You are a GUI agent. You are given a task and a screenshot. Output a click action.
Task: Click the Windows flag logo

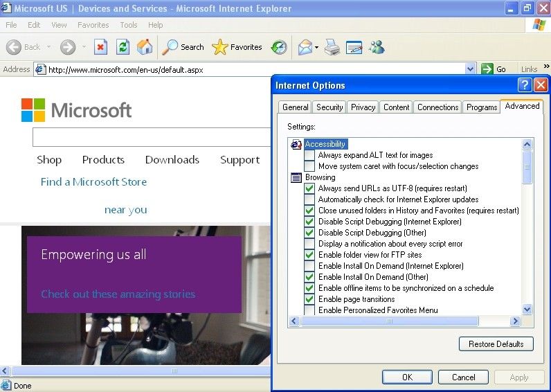pos(539,25)
